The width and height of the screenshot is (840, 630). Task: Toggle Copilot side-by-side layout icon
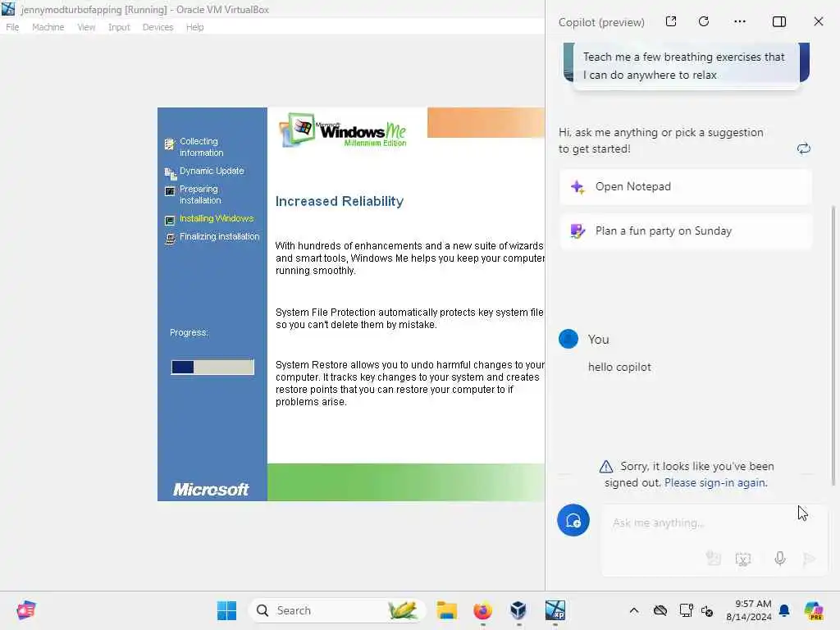click(x=779, y=21)
